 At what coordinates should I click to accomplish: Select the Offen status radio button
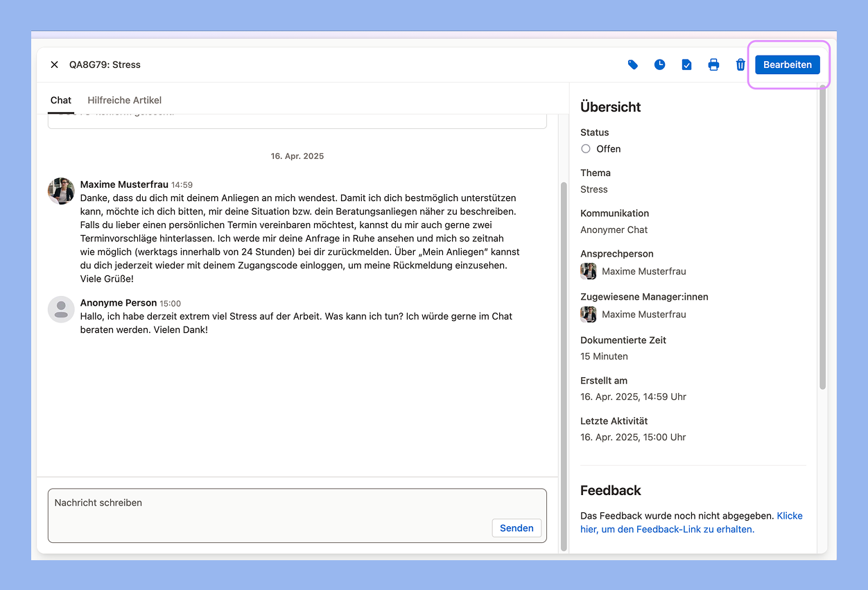pyautogui.click(x=586, y=149)
